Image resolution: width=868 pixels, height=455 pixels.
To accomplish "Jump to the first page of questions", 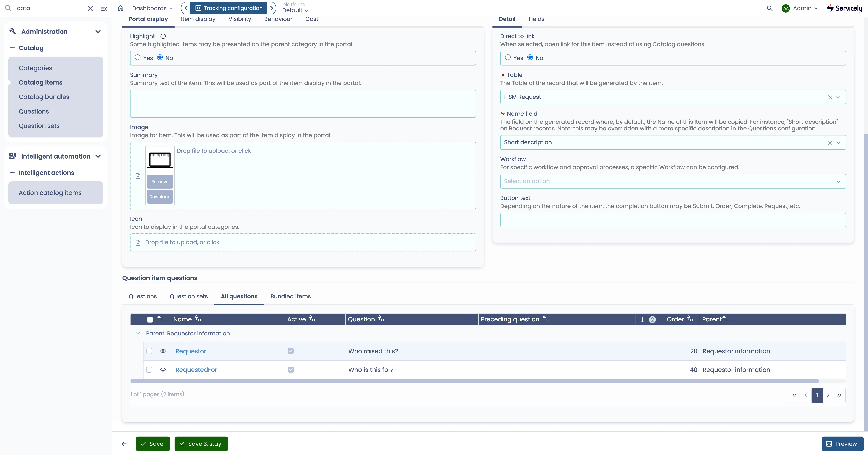I will pos(795,395).
